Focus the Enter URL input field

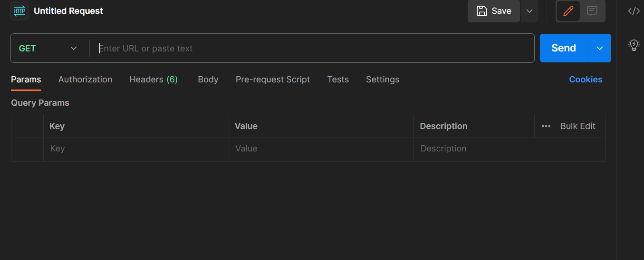314,48
